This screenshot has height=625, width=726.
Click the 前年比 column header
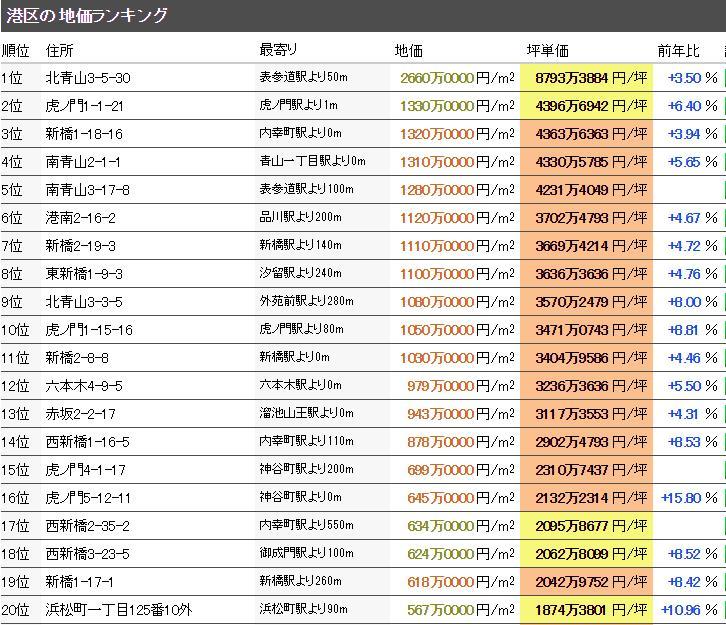click(x=676, y=50)
